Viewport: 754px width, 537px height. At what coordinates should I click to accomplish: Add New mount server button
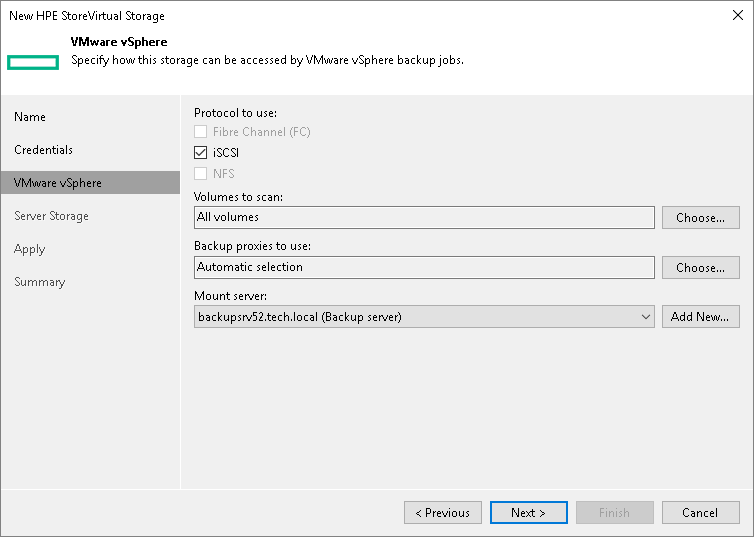701,317
